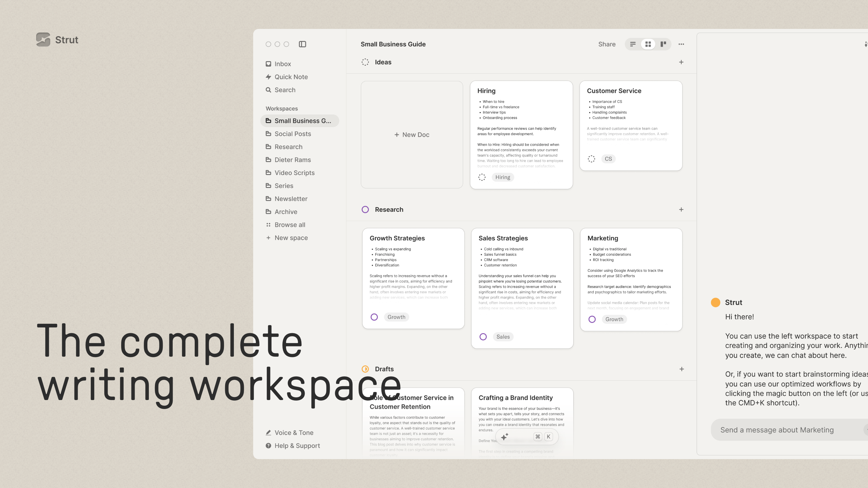The image size is (868, 488).
Task: Toggle dashed status circle on Hiring card
Action: 482,177
